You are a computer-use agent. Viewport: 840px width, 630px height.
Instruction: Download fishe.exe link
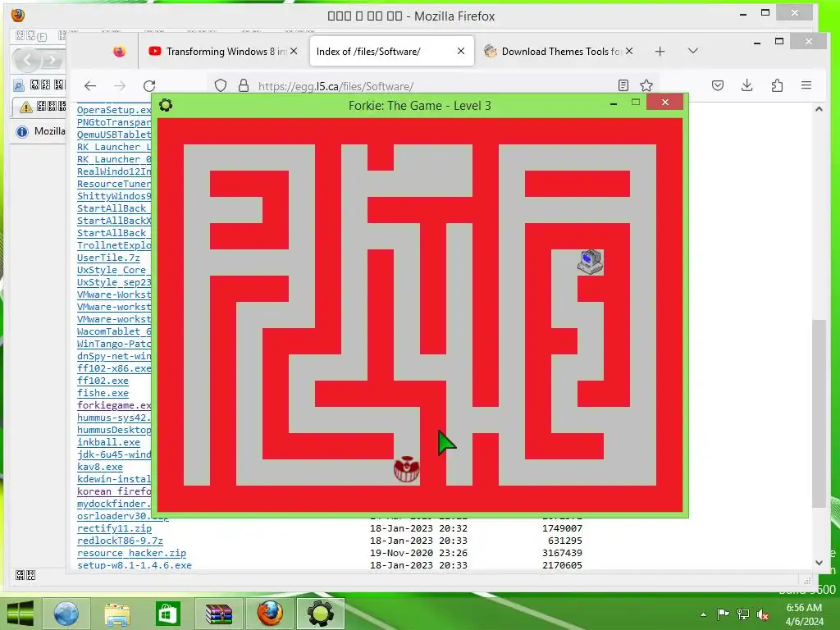click(x=103, y=393)
